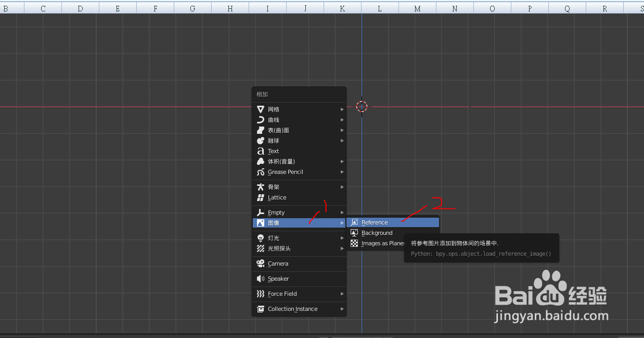Click the Reference image icon in submenu

(354, 222)
